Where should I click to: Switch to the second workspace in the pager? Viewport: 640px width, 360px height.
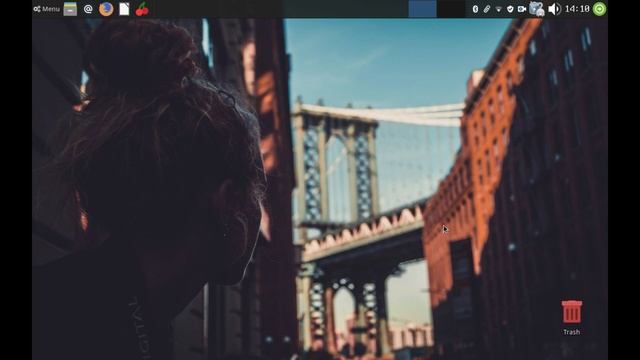click(x=451, y=9)
